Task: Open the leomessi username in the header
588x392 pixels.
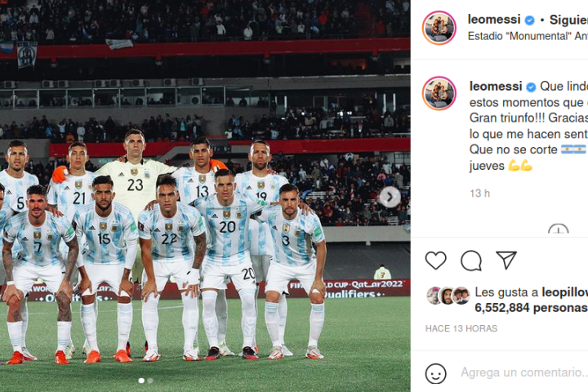Action: coord(494,20)
